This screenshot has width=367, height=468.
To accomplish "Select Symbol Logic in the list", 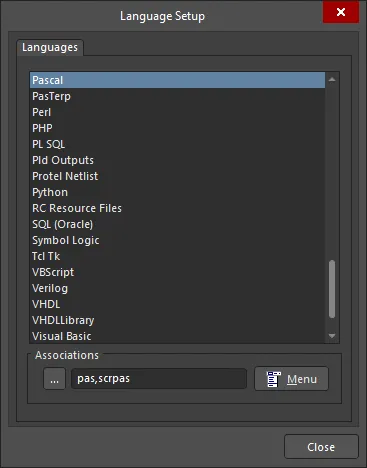I will click(x=177, y=240).
